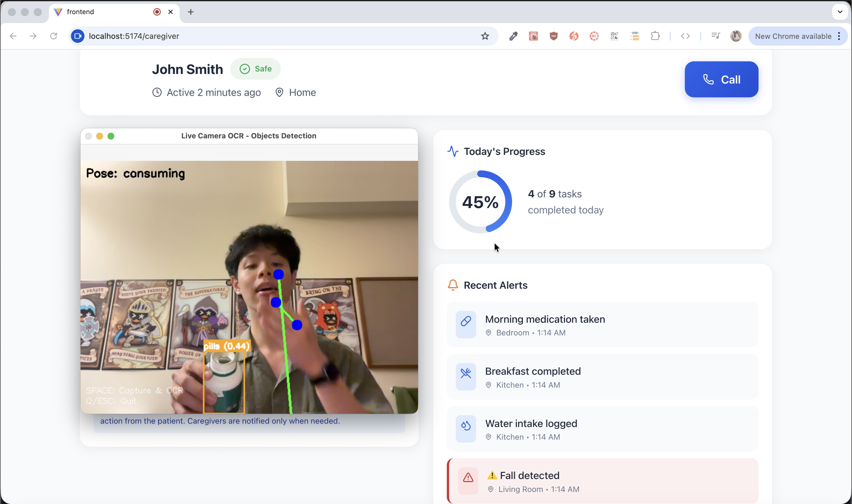Click the utensils icon on Breakfast alert
This screenshot has width=852, height=504.
[x=465, y=373]
